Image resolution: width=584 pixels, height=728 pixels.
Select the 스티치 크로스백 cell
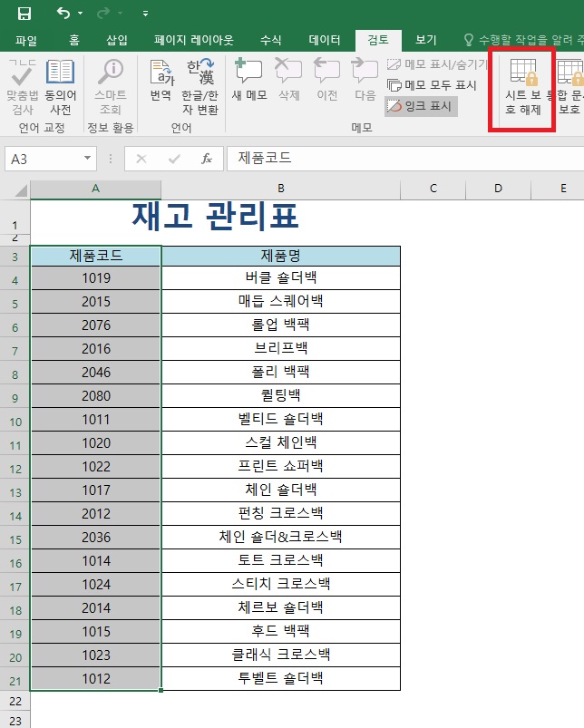click(x=281, y=584)
